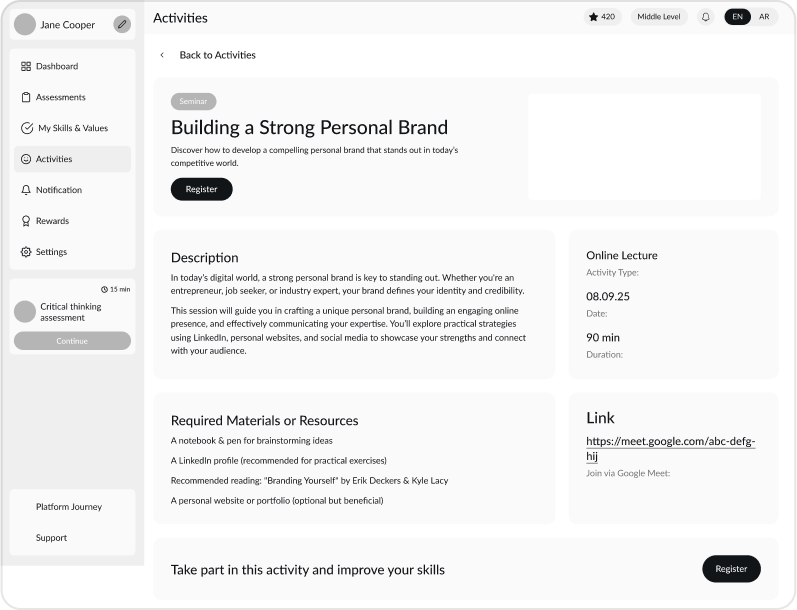Viewport: 797px width, 610px height.
Task: Go back using the left chevron arrow
Action: 162,55
